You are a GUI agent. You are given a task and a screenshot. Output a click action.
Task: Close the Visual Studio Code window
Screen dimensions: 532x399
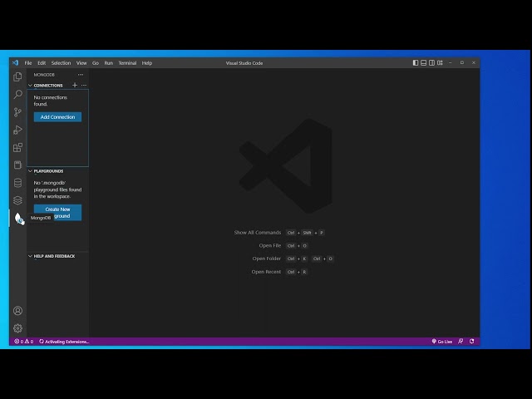tap(474, 63)
